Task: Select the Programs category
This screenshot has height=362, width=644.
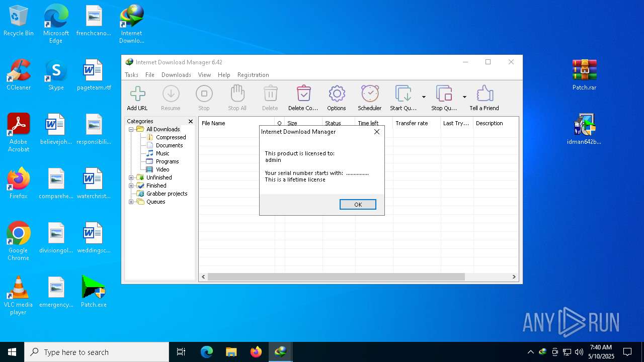Action: (167, 161)
